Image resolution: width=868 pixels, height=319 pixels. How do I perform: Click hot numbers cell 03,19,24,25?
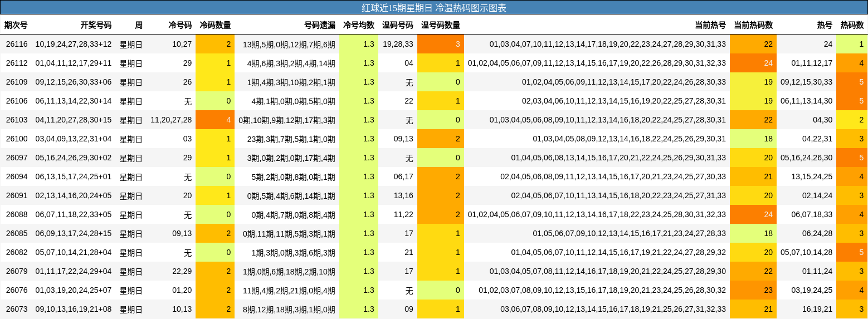[812, 290]
